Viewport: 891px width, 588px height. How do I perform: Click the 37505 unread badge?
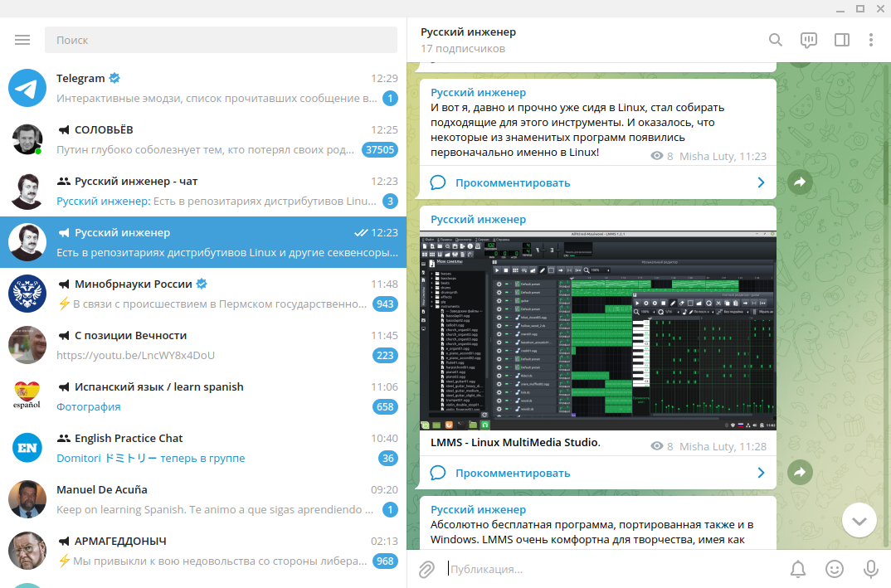(380, 150)
